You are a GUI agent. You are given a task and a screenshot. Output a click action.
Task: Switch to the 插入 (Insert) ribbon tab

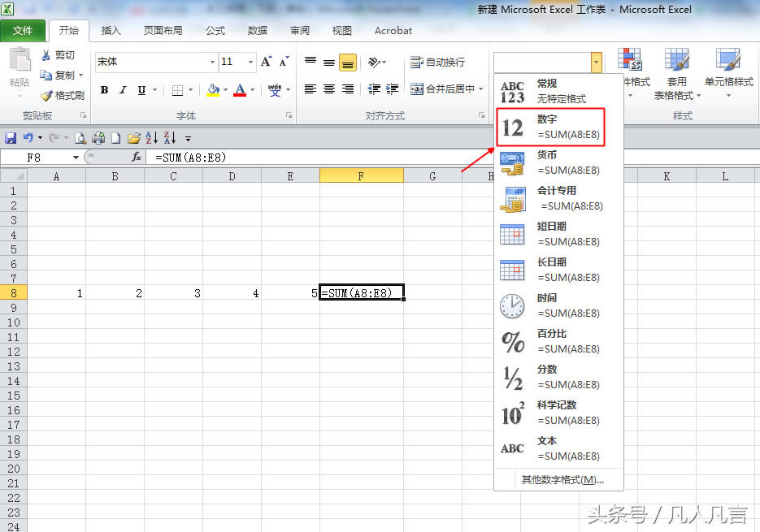pos(111,31)
